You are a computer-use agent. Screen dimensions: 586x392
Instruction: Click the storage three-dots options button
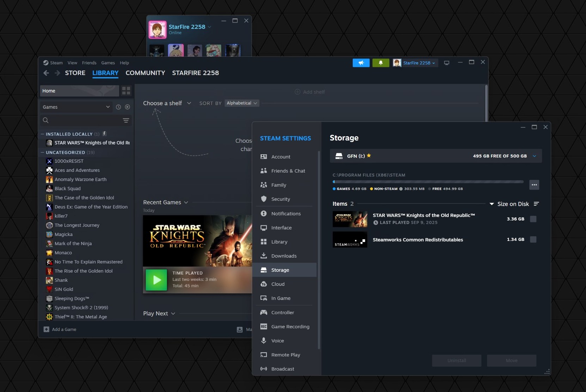pos(534,185)
